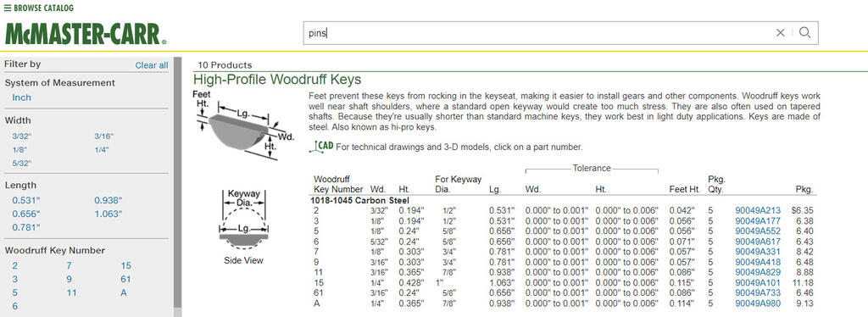The image size is (868, 317).
Task: Filter by width 1/4"
Action: 102,150
